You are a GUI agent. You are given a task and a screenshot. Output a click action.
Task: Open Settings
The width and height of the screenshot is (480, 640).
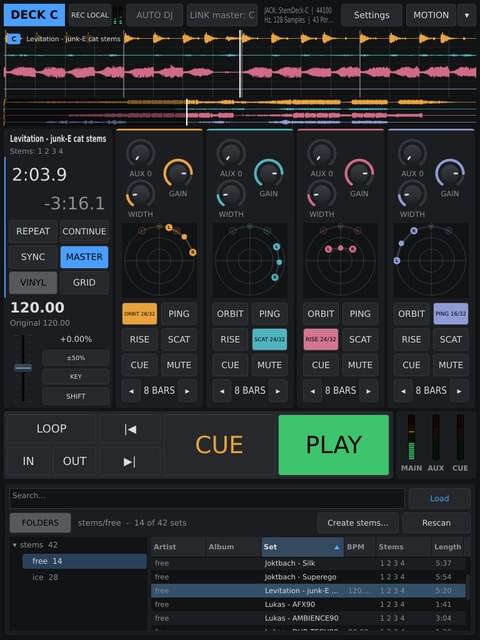[371, 16]
